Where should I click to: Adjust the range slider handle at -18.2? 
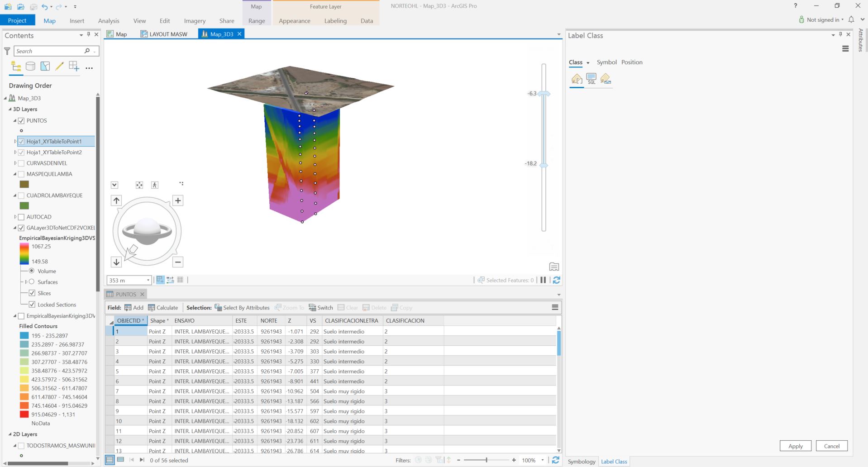tap(544, 165)
